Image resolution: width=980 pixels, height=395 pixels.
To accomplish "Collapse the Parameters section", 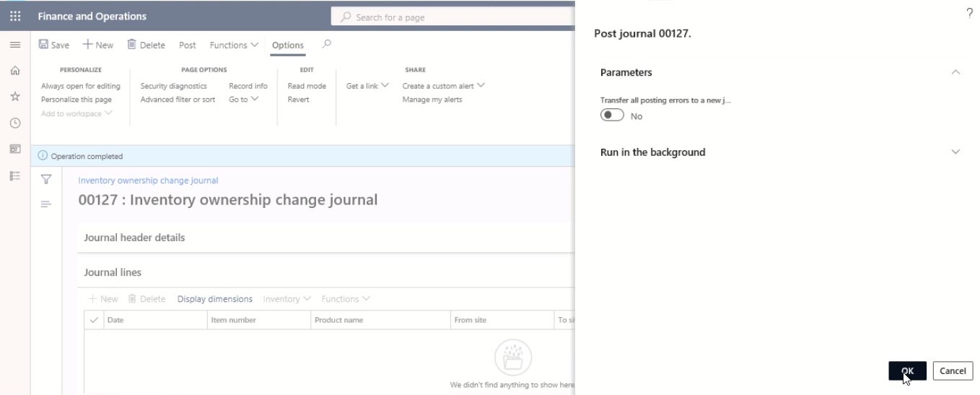I will [955, 72].
